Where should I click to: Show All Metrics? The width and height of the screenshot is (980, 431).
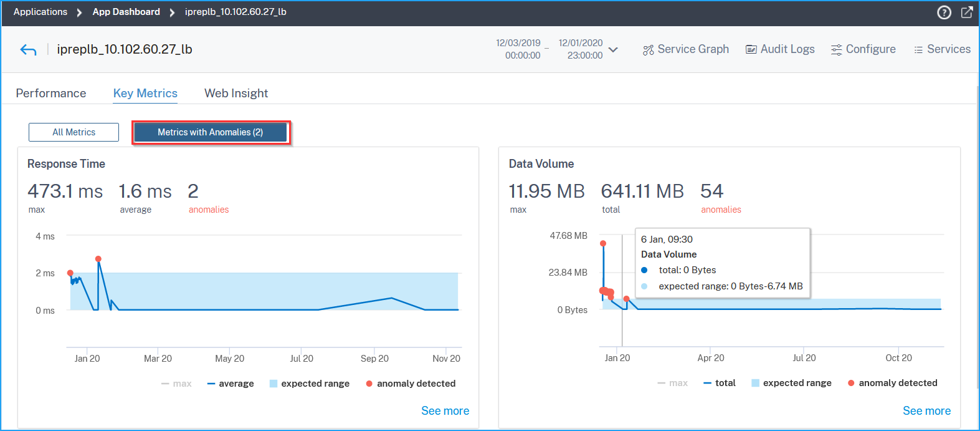pyautogui.click(x=74, y=132)
